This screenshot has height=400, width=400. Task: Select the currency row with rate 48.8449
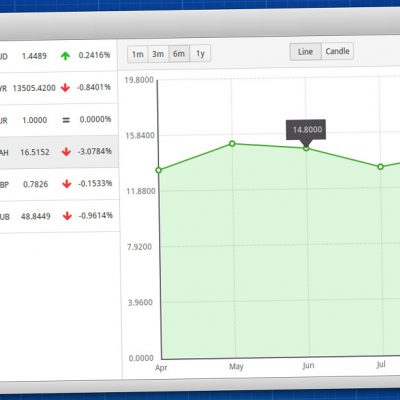(x=59, y=216)
